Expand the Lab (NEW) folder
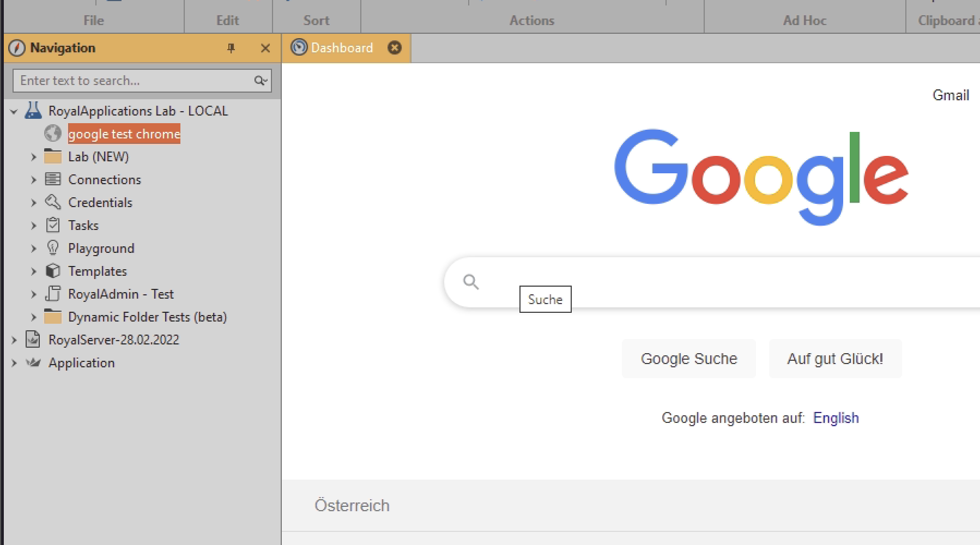 tap(34, 157)
